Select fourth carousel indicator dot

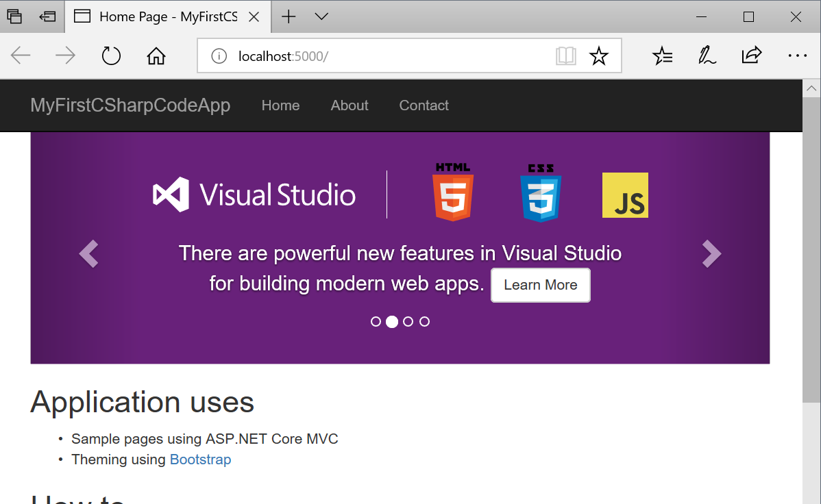click(x=424, y=321)
